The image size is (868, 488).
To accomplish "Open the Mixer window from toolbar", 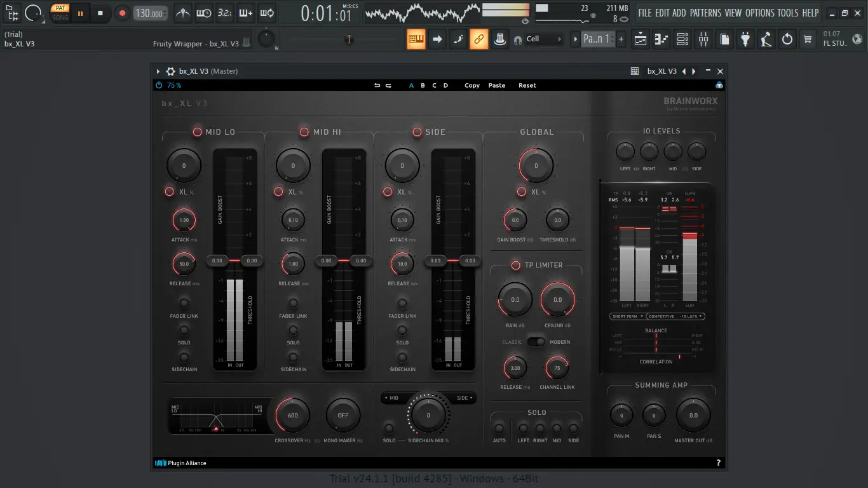I will pyautogui.click(x=703, y=39).
